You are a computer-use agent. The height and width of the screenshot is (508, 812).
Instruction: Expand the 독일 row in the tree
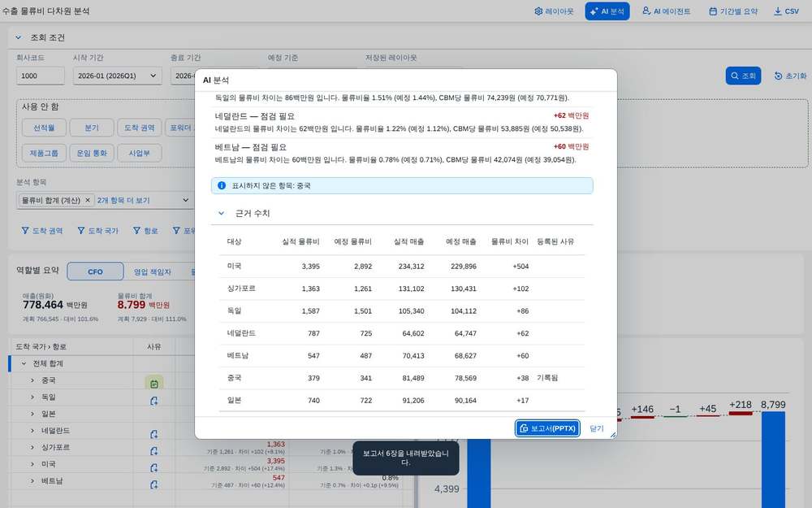coord(32,397)
